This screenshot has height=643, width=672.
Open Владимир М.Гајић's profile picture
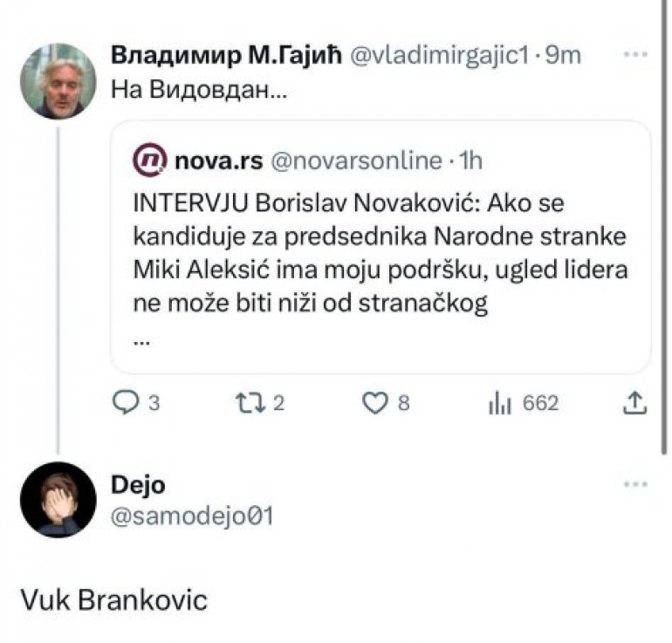(58, 81)
